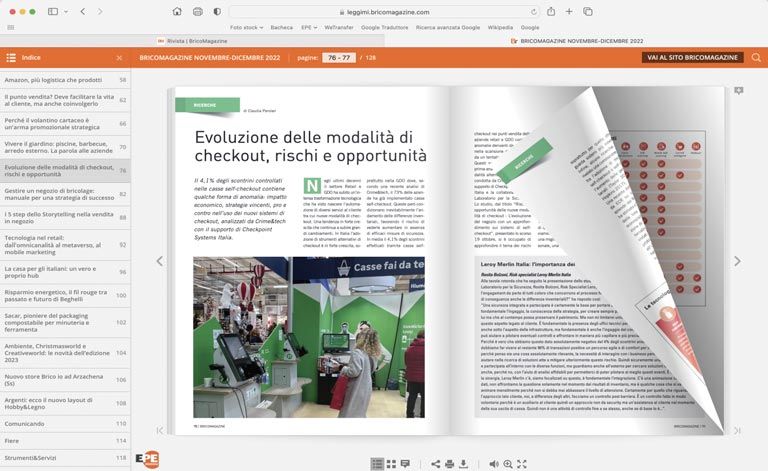The width and height of the screenshot is (768, 471).
Task: Reload the page with the refresh icon
Action: tap(533, 12)
